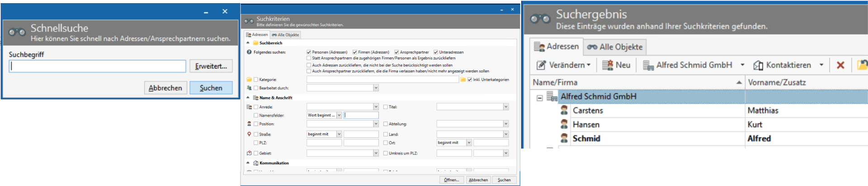Click the Kontaktieren envelope icon
Image resolution: width=868 pixels, height=186 pixels.
click(758, 65)
